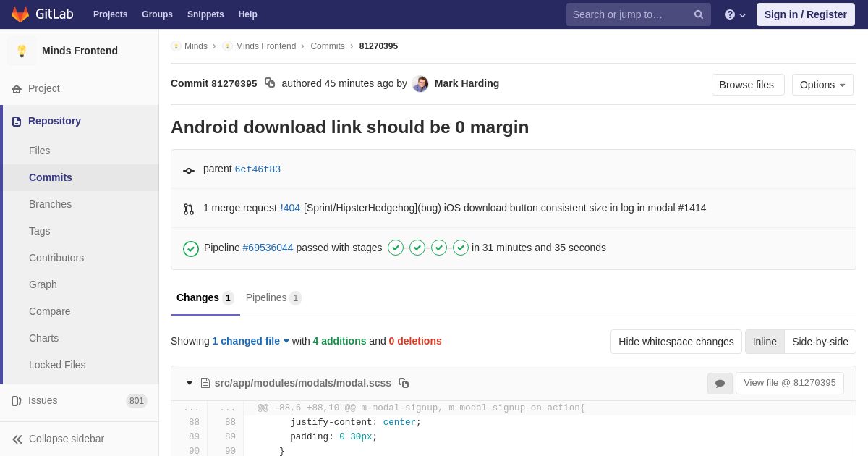
Task: Click the last pipeline stage check icon
Action: click(x=461, y=248)
